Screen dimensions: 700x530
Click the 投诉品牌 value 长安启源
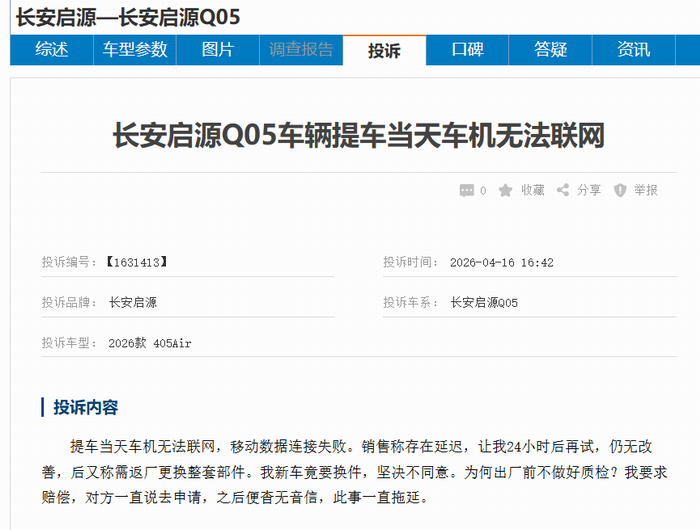(x=133, y=302)
